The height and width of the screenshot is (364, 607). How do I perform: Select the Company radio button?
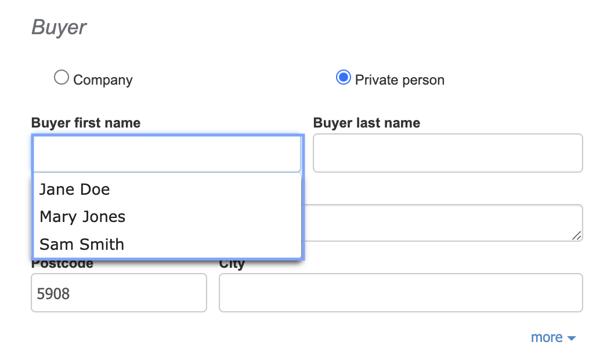tap(61, 78)
